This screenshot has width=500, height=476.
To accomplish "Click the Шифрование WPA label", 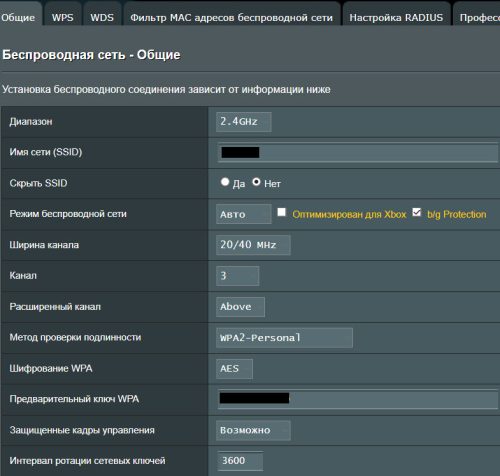I will coord(51,368).
